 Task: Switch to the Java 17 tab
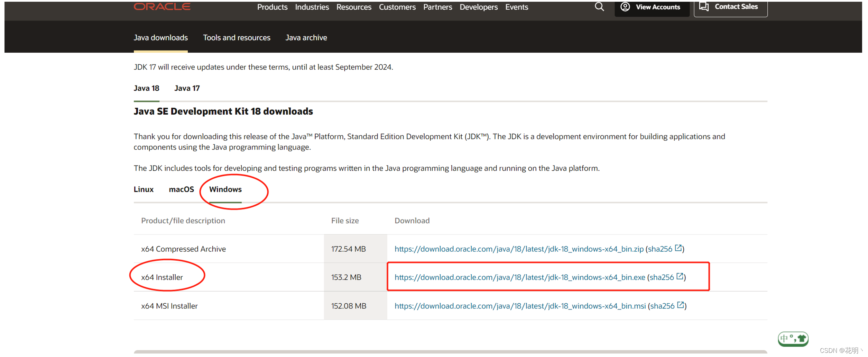187,88
